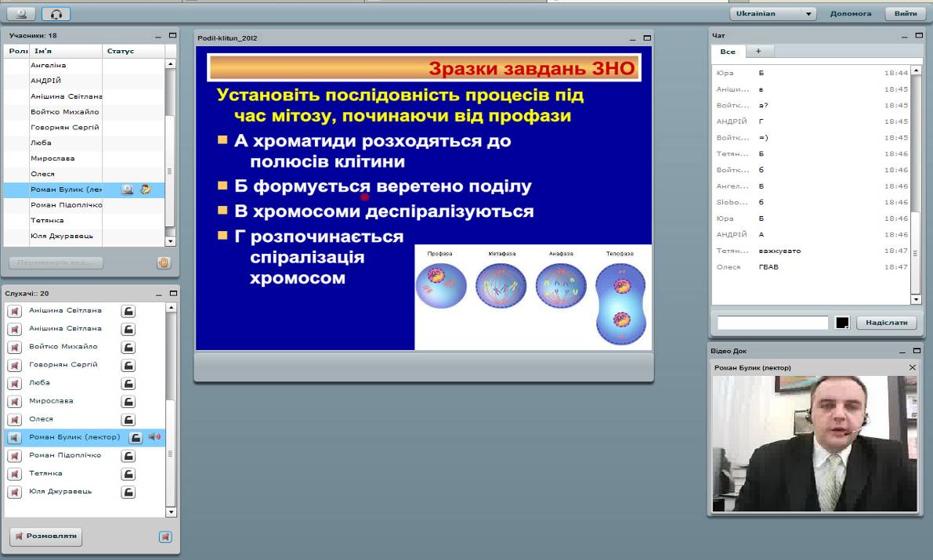933x560 pixels.
Task: Click the volume indicator beside Роман Булик (лектор)
Action: click(x=154, y=437)
